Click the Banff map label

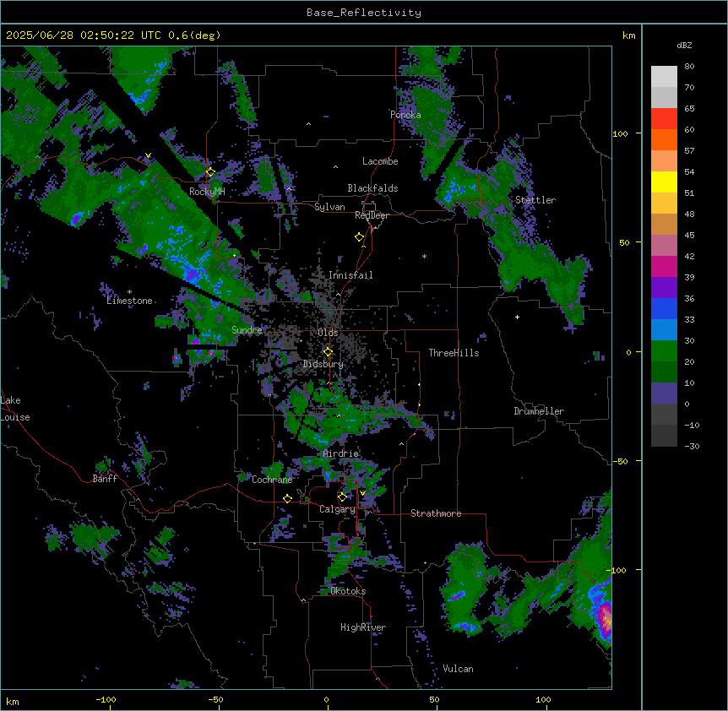(105, 479)
